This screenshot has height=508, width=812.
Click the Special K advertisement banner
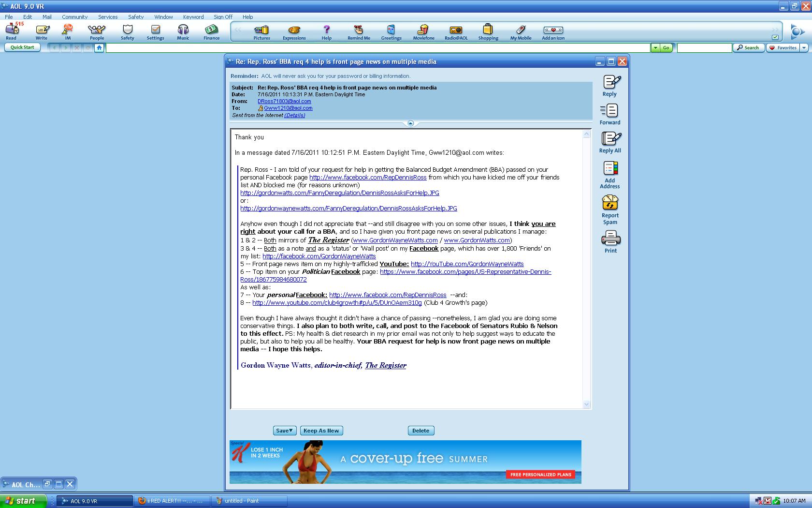click(x=406, y=462)
